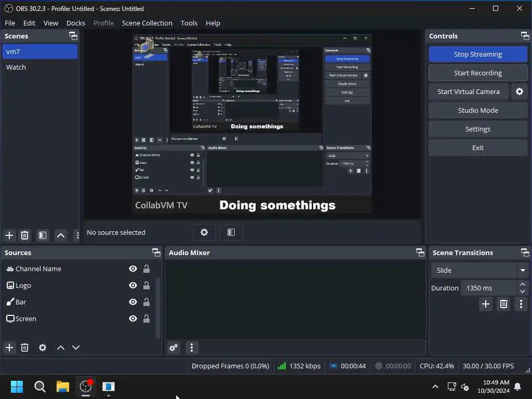Click Stop Streaming
532x399 pixels.
tap(478, 54)
